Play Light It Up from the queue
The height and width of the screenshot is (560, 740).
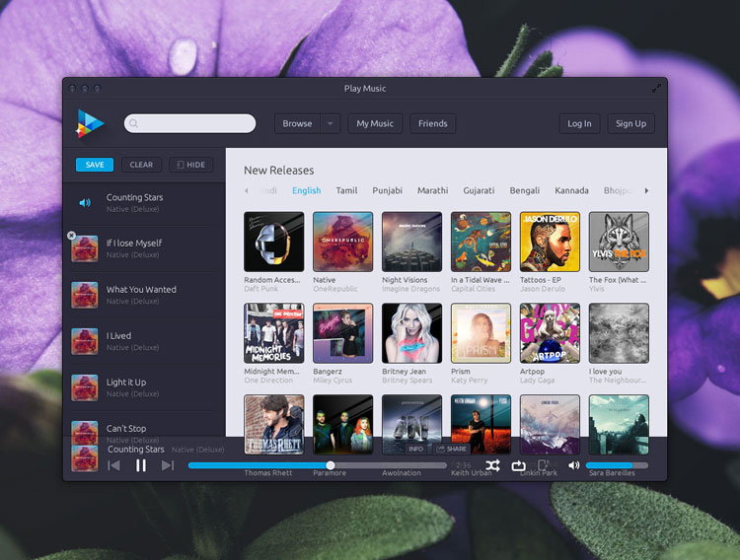tap(144, 387)
